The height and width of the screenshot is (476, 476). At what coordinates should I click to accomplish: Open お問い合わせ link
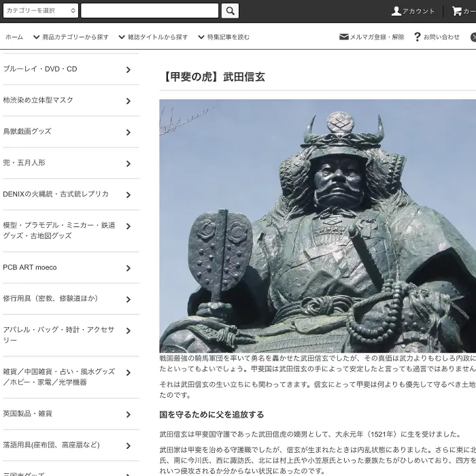point(441,37)
